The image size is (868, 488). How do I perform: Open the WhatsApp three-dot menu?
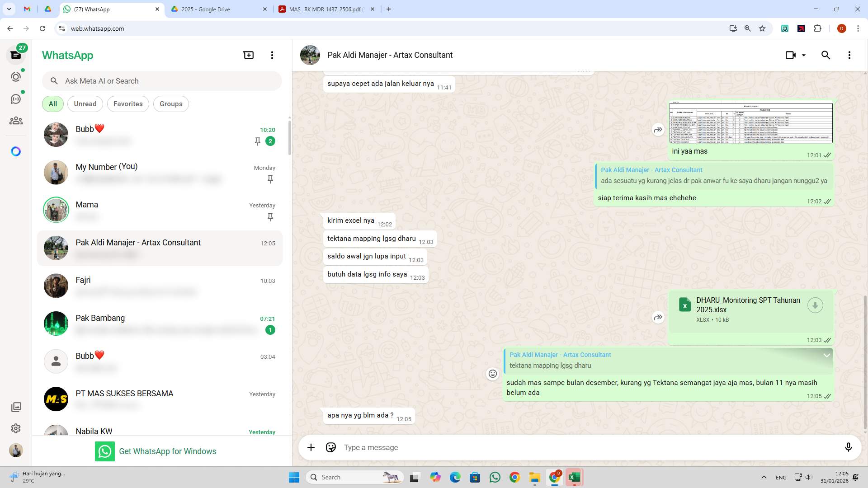click(x=272, y=55)
